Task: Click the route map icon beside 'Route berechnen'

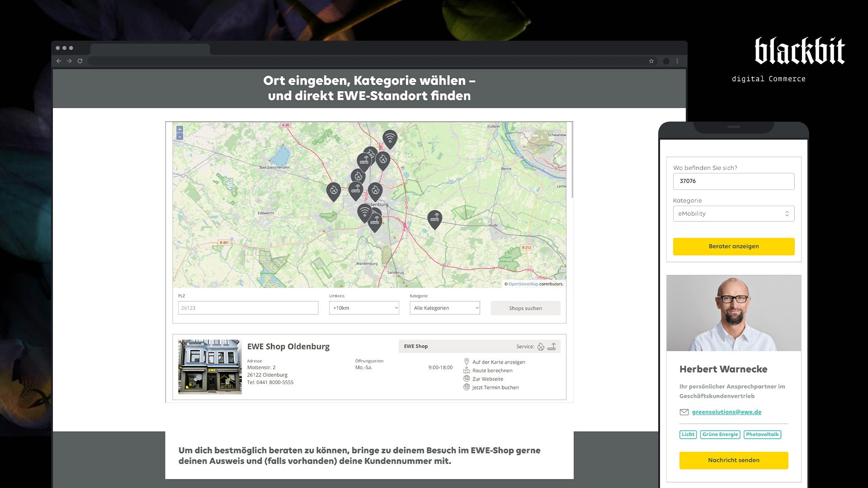Action: coord(467,370)
